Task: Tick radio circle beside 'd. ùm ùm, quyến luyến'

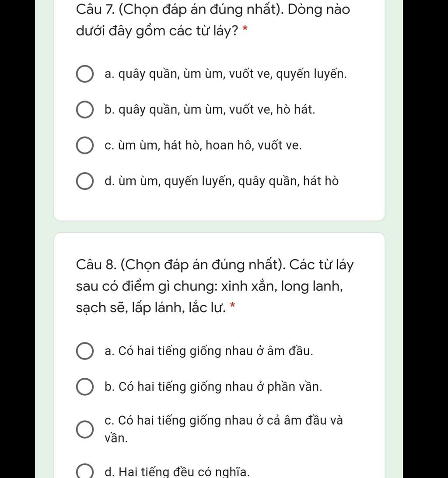Action: click(x=84, y=181)
